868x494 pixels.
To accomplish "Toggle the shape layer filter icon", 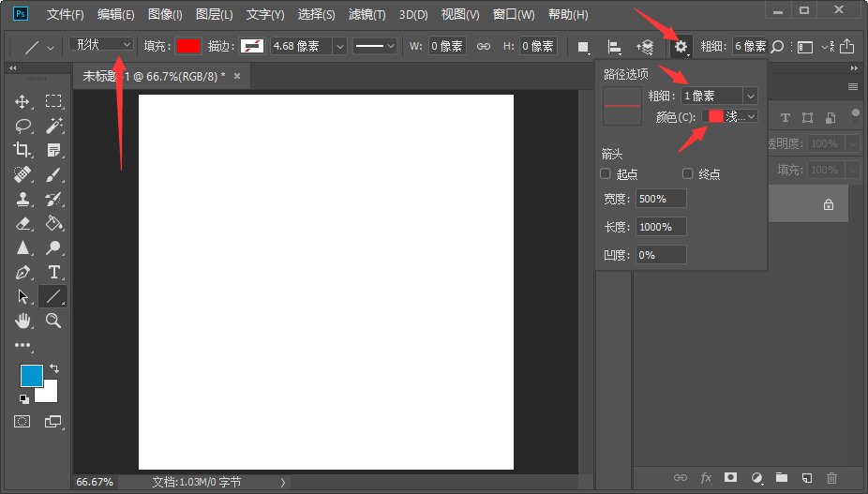I will [808, 117].
